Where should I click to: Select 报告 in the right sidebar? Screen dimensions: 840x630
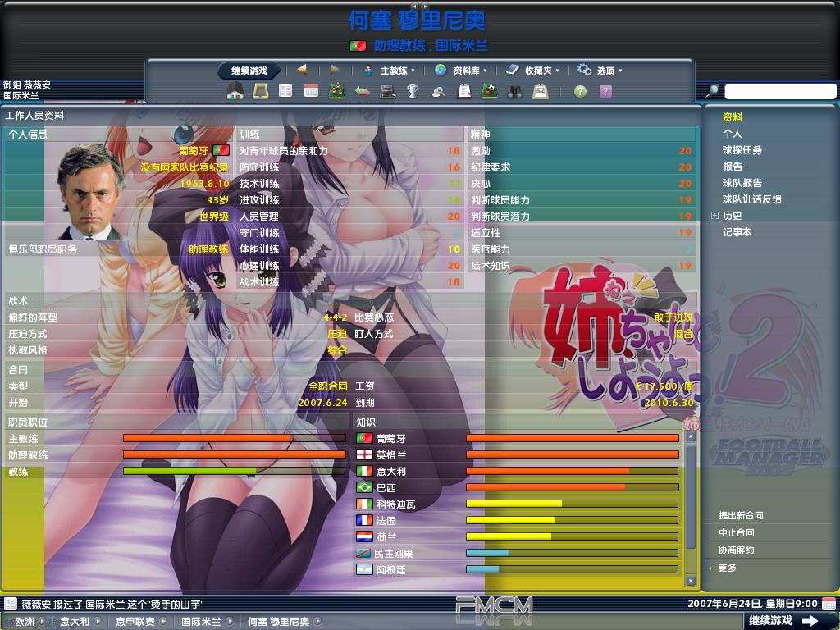[733, 166]
